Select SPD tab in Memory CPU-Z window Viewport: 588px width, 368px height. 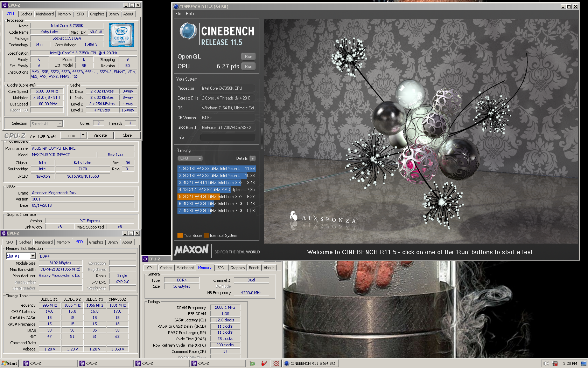click(x=221, y=268)
